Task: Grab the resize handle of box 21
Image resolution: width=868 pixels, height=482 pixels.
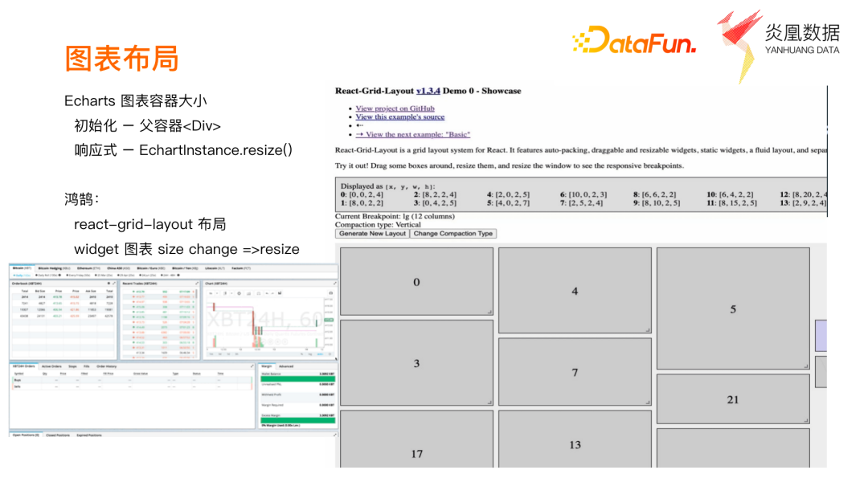Action: pyautogui.click(x=807, y=421)
